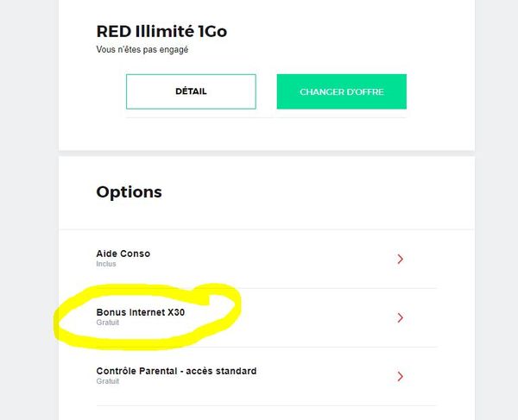This screenshot has width=518, height=420.
Task: Click the Options section heading
Action: (x=129, y=191)
